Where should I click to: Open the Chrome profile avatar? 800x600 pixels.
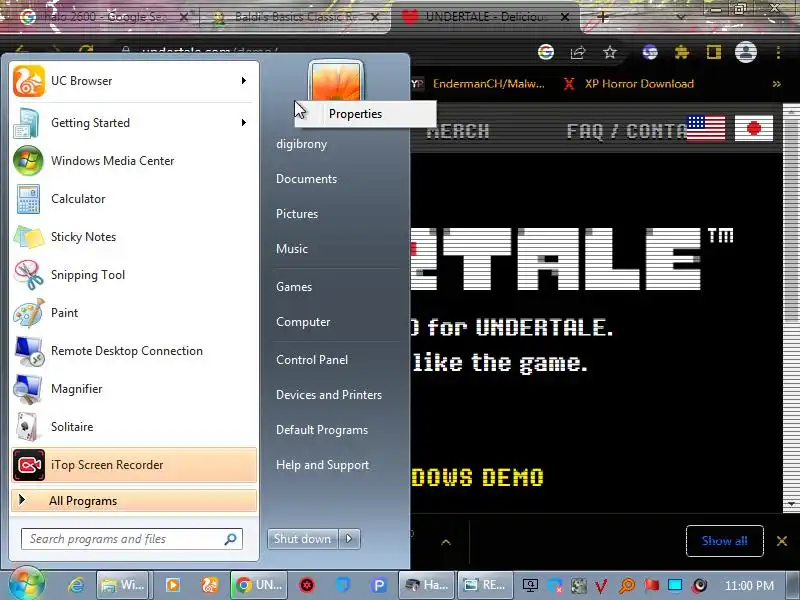point(745,52)
